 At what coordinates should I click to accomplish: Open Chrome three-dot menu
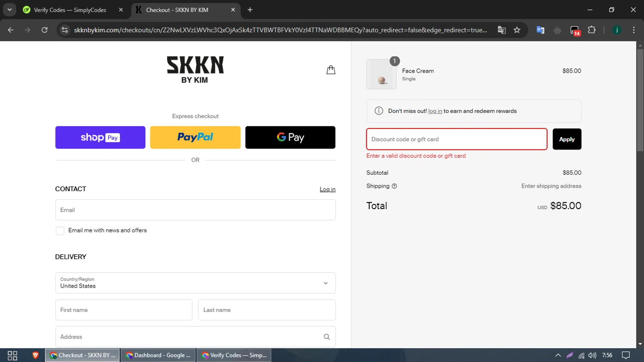click(634, 30)
